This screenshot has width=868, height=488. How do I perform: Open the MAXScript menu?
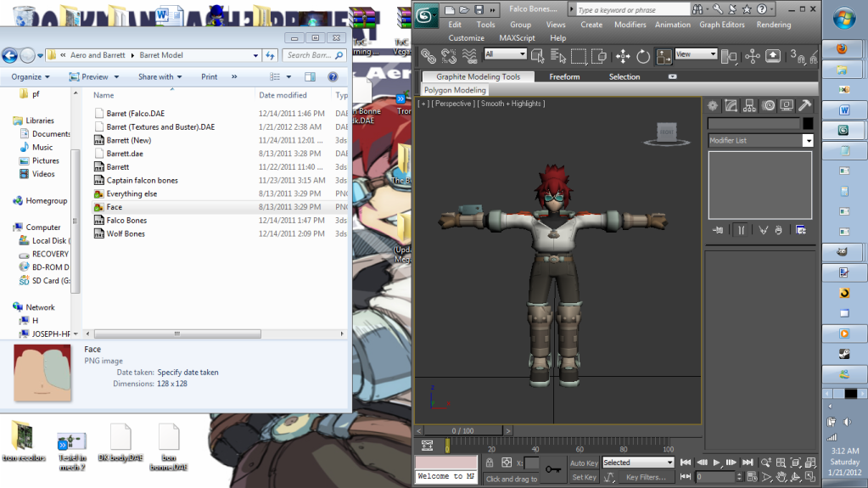[x=517, y=38]
